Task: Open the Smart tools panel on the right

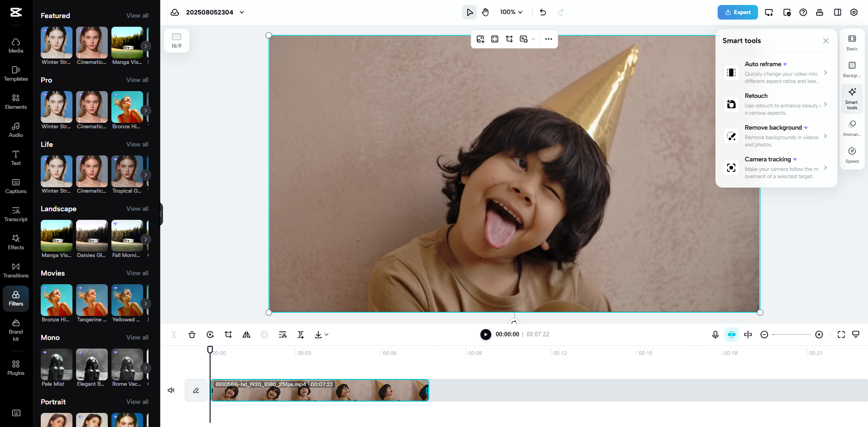Action: (852, 98)
